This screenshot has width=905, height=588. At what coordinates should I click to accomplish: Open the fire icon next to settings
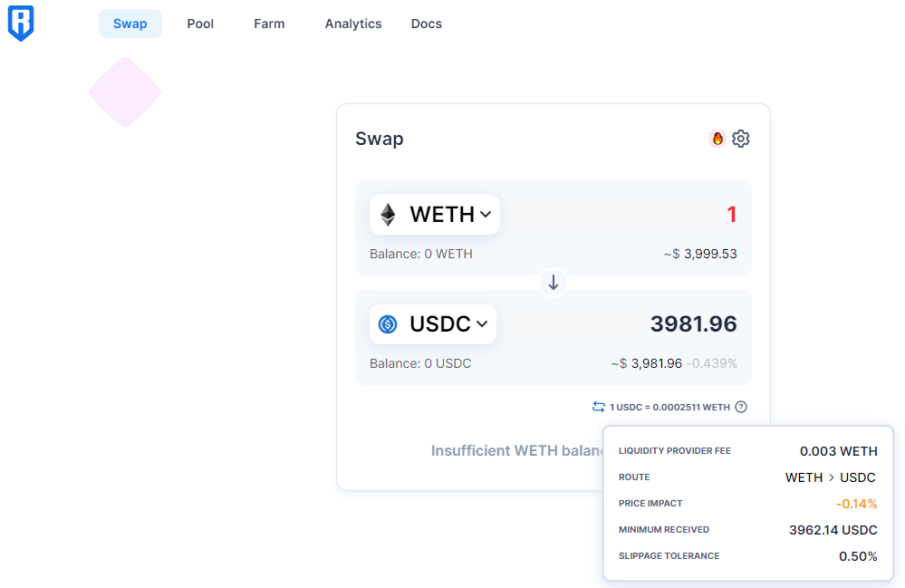coord(717,139)
